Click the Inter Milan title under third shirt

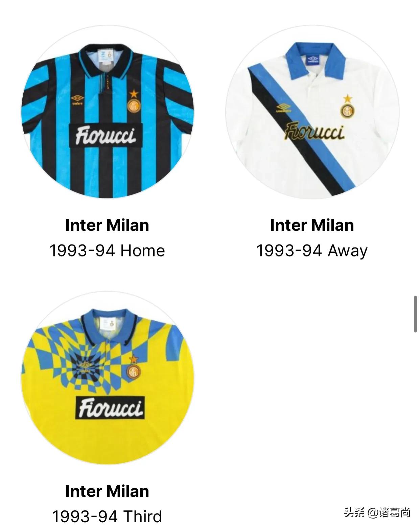pos(107,491)
